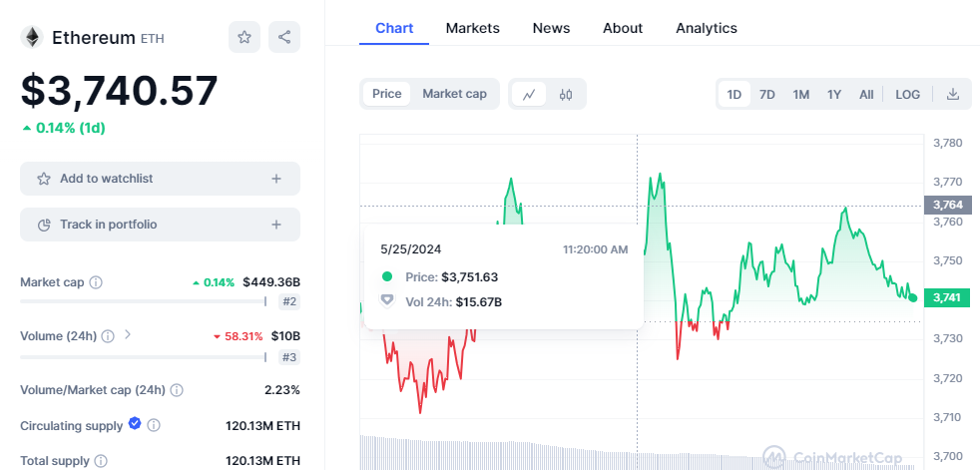The image size is (980, 470).
Task: Click plus icon on Track in portfolio
Action: tap(276, 225)
